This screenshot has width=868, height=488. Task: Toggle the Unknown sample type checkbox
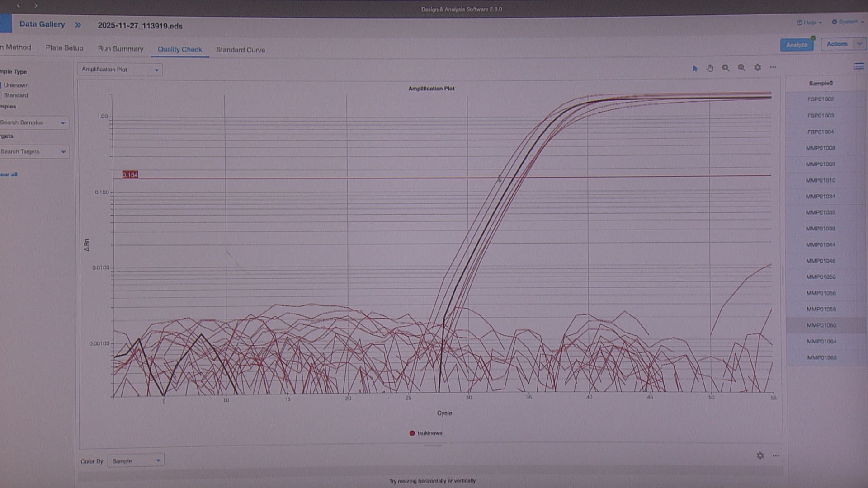point(1,85)
